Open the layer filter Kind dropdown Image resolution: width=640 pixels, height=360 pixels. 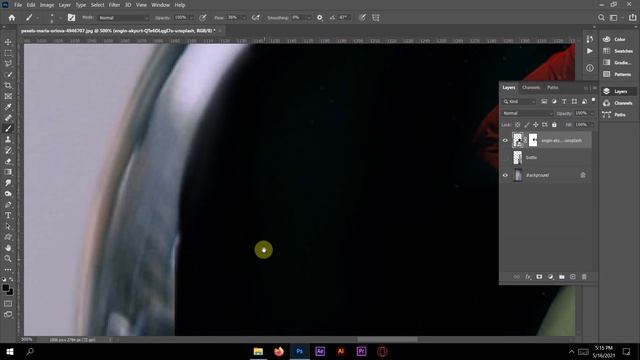tap(519, 101)
